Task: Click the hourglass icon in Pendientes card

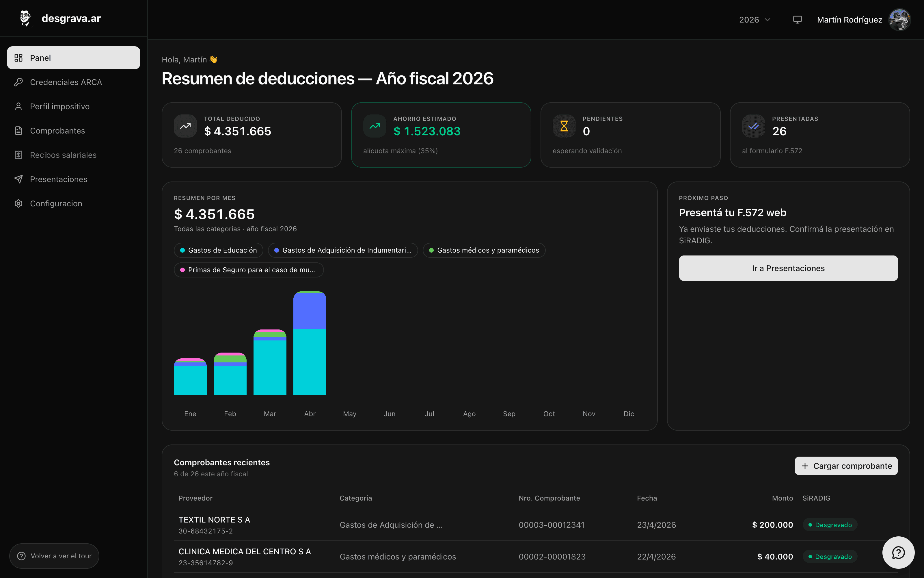Action: pyautogui.click(x=564, y=126)
